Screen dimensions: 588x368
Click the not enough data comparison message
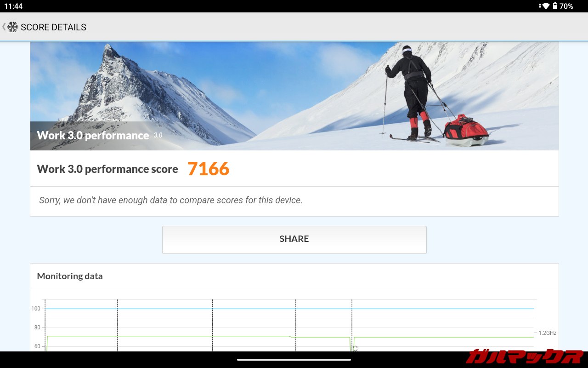171,200
